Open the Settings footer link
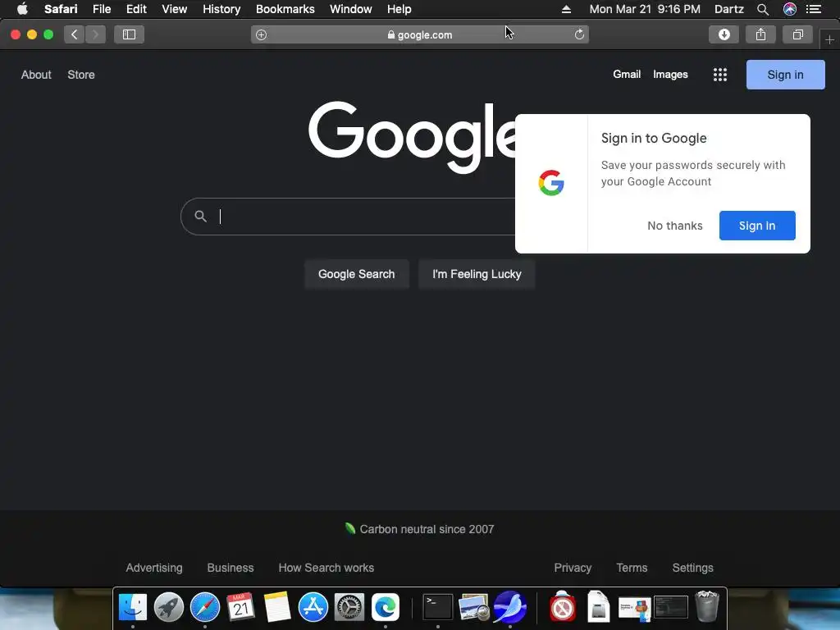840x630 pixels. (x=692, y=568)
